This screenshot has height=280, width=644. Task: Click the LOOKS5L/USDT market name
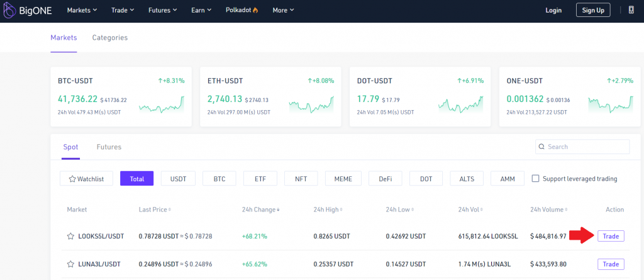[x=101, y=237]
